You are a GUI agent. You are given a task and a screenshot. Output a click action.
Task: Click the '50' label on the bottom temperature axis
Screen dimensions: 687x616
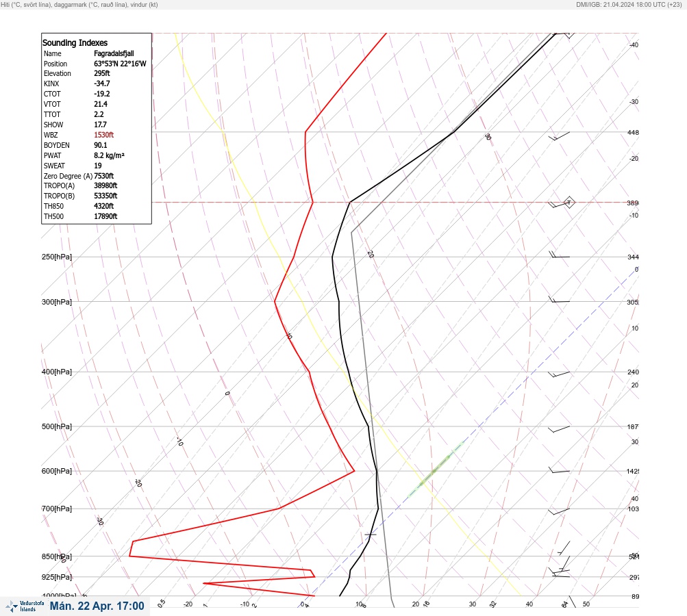pyautogui.click(x=586, y=604)
